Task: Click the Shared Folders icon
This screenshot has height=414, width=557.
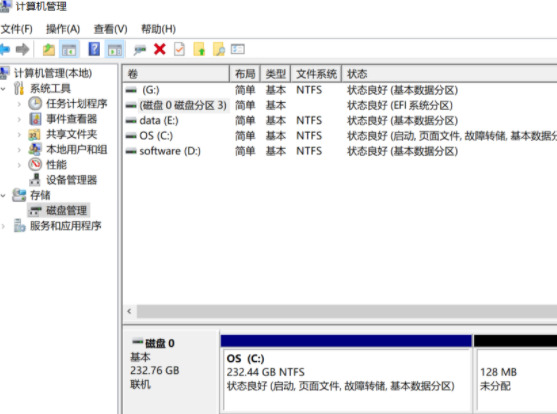Action: tap(34, 134)
